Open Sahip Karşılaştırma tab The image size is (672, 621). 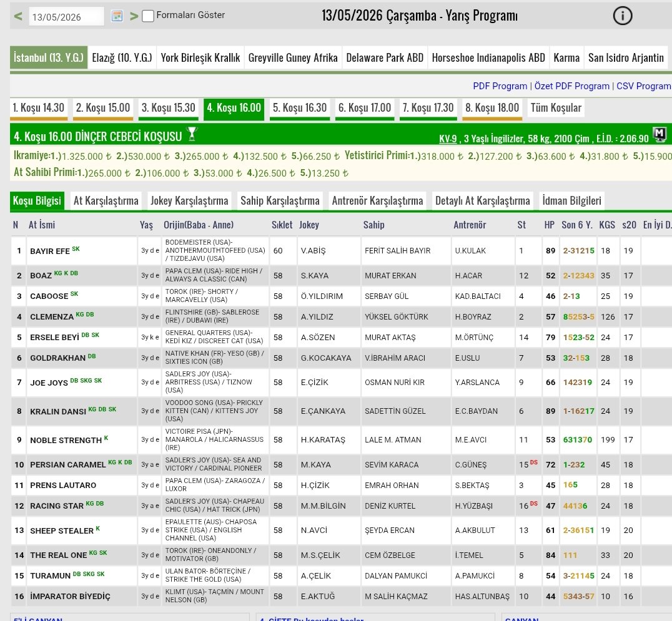pyautogui.click(x=280, y=201)
